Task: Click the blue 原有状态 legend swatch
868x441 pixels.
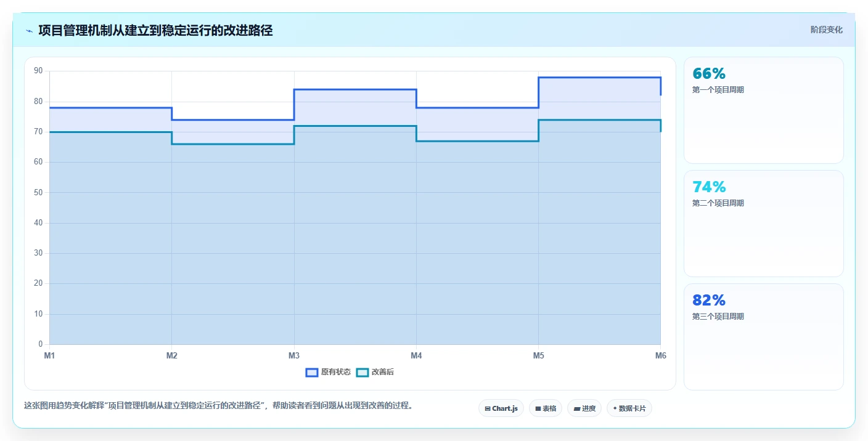Action: click(312, 372)
